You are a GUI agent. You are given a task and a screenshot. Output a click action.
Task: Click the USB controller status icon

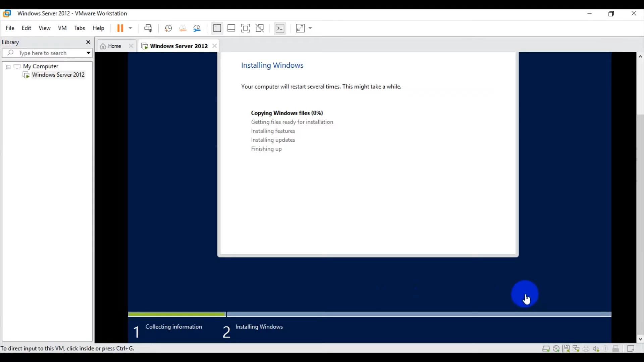click(606, 349)
